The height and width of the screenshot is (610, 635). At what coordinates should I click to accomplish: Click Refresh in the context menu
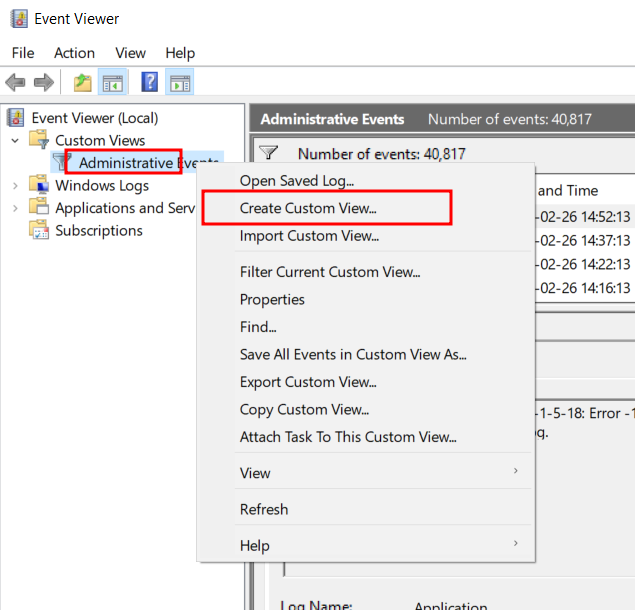click(264, 509)
